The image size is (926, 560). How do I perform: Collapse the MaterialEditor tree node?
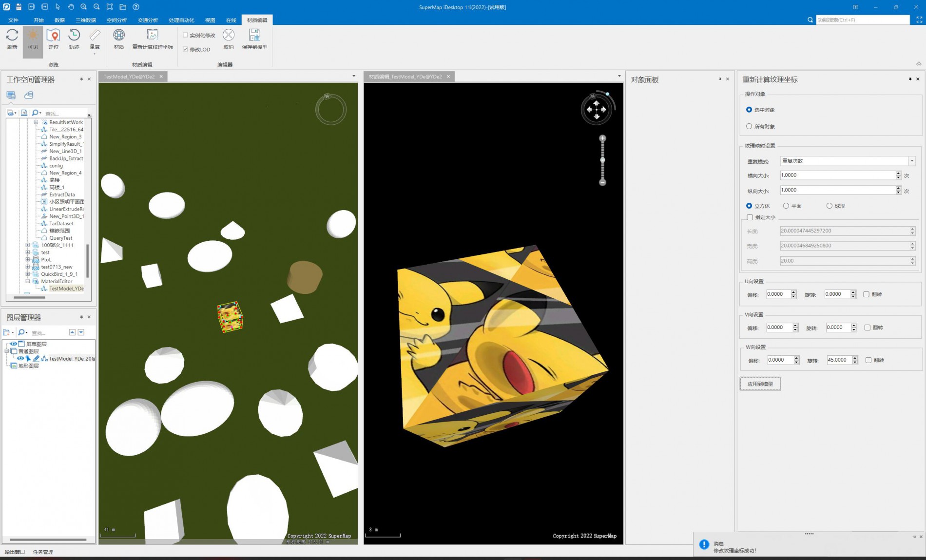click(28, 281)
